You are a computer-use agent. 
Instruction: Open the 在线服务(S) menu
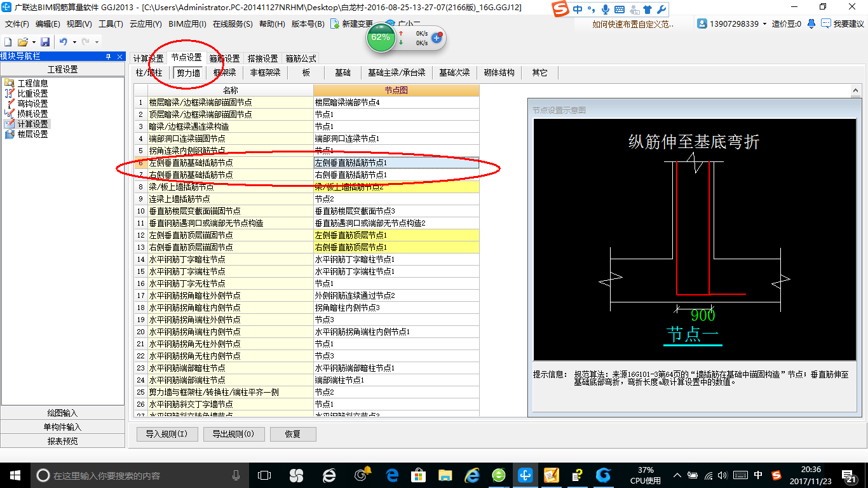point(233,24)
